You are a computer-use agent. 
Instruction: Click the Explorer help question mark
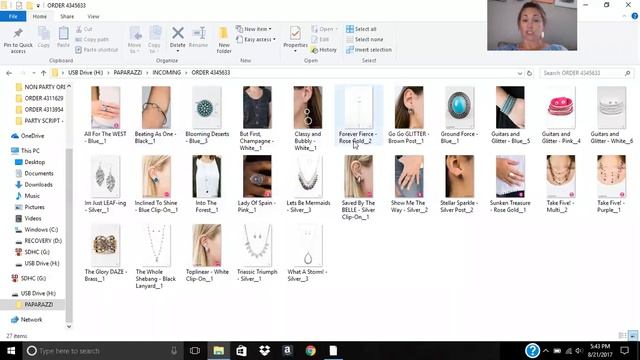tap(634, 16)
